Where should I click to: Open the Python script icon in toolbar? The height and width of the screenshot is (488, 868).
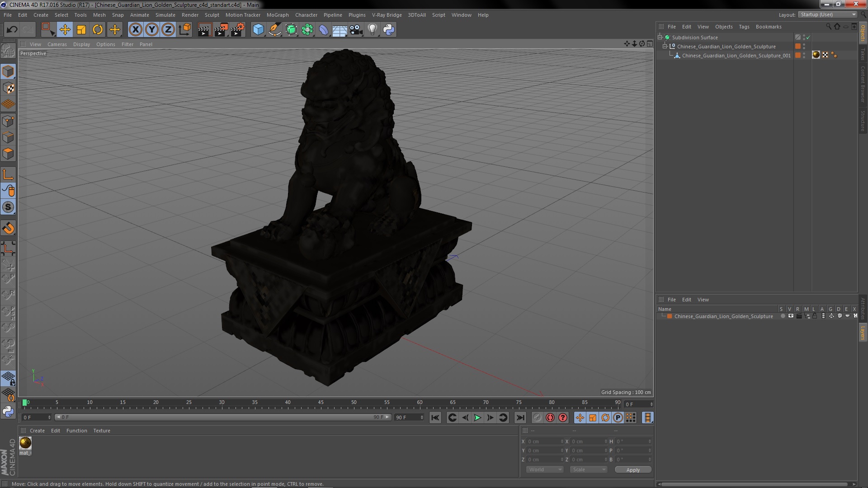pyautogui.click(x=389, y=30)
